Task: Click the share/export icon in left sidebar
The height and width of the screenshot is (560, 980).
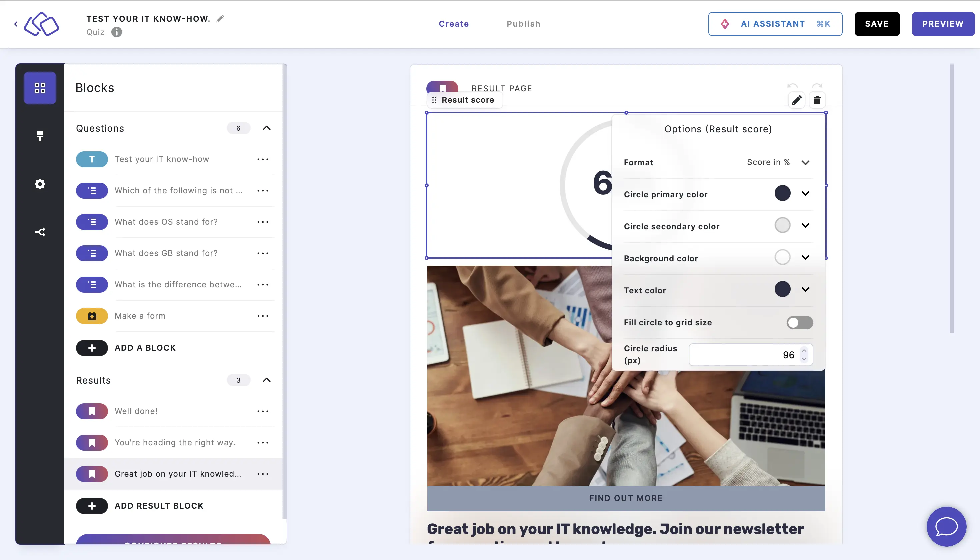Action: pos(40,232)
